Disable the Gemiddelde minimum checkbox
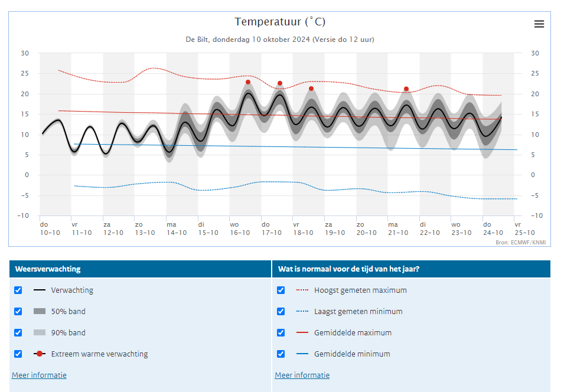Screen dimensions: 564x392 tap(281, 354)
